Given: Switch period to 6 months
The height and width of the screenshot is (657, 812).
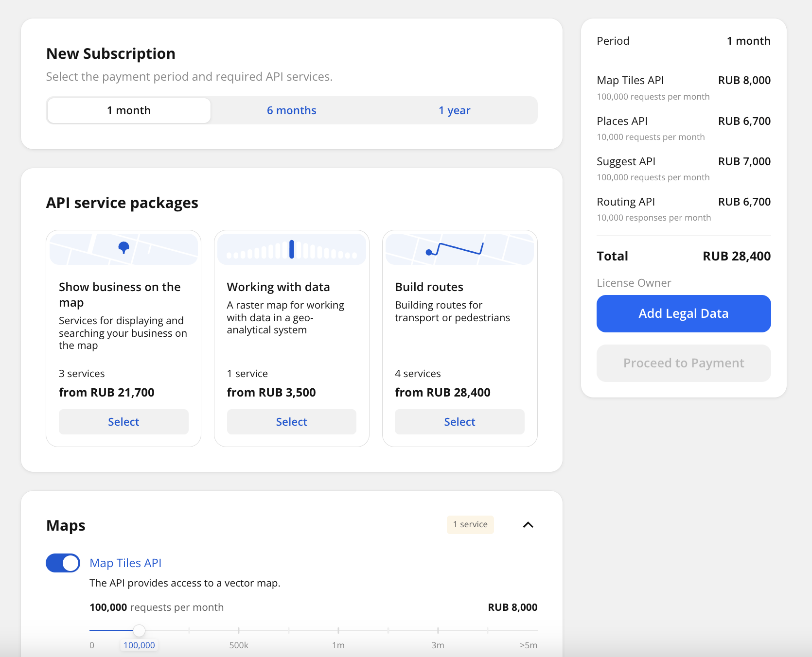Looking at the screenshot, I should tap(291, 110).
